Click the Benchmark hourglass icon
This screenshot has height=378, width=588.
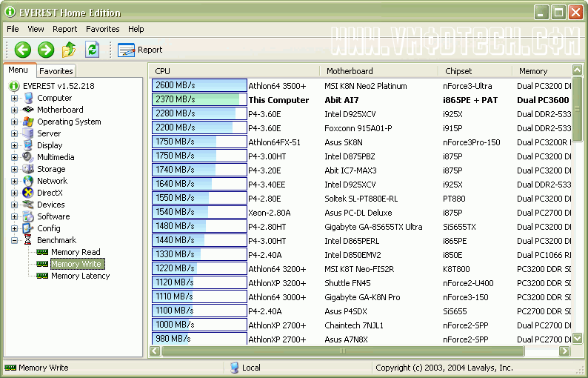click(x=27, y=240)
